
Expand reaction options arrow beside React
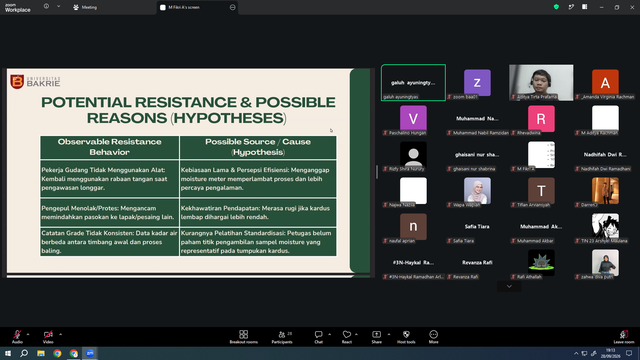[356, 334]
